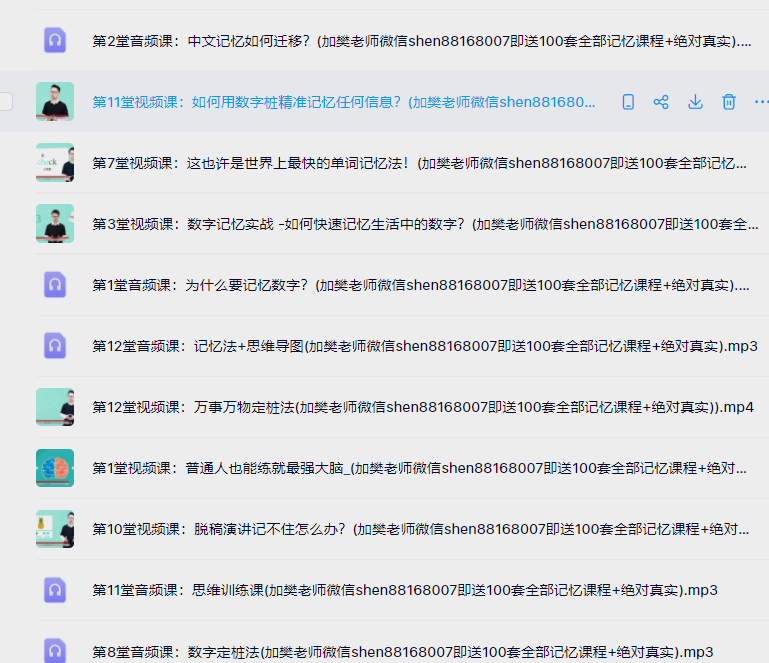Click the share icon for 第11堂视频课
769x663 pixels.
661,102
